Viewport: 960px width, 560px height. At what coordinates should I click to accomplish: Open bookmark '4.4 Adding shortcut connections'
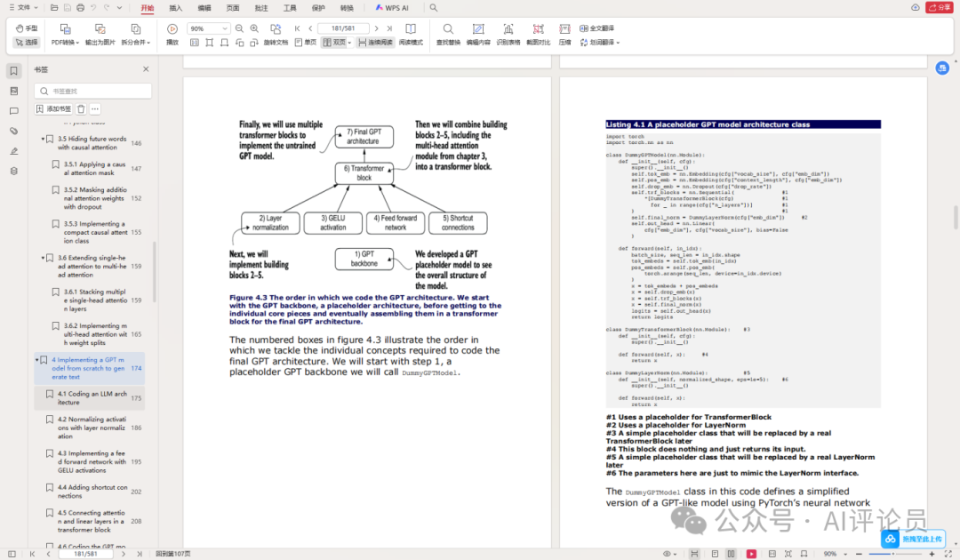click(x=90, y=492)
